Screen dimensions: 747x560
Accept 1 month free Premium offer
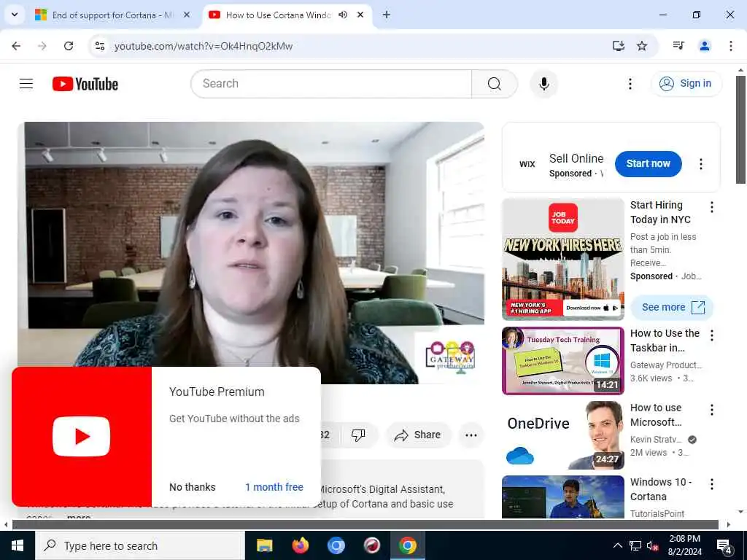274,487
